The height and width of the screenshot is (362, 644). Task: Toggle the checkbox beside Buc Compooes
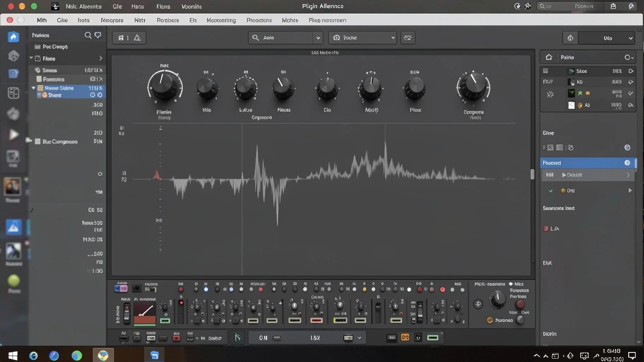(37, 141)
